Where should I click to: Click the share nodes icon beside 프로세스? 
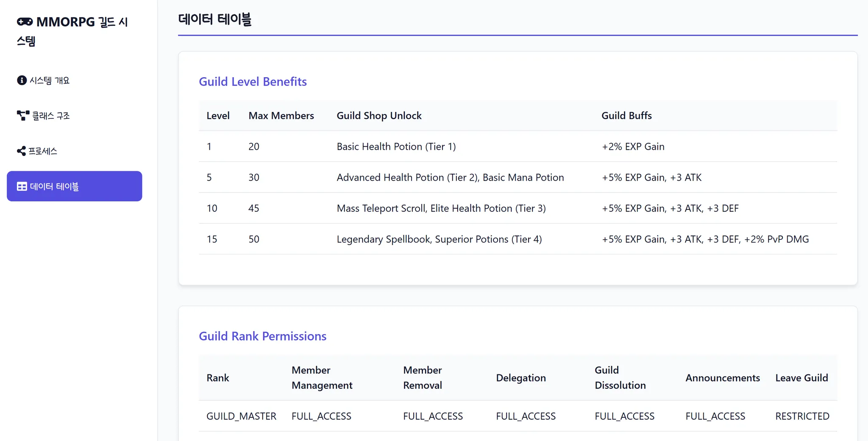[x=21, y=151]
